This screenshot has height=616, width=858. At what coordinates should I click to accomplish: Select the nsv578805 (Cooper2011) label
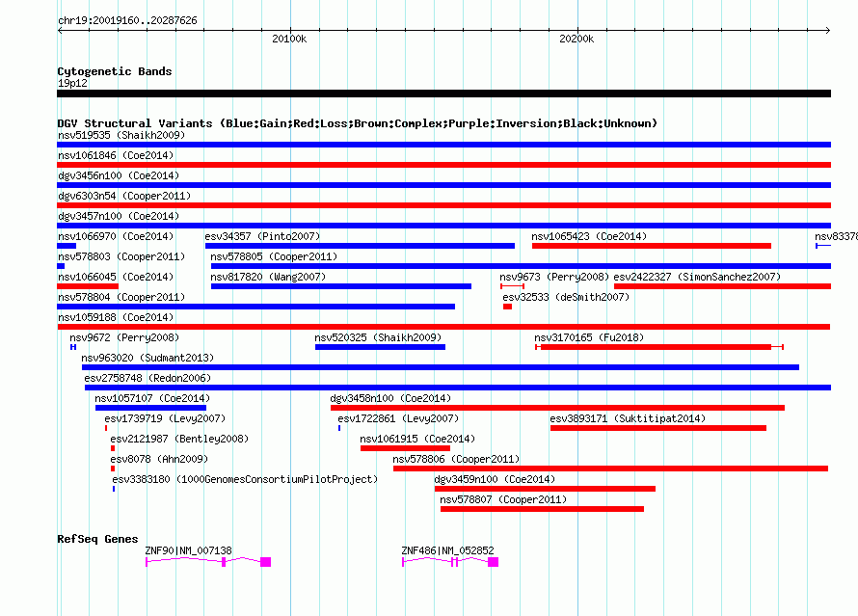click(x=274, y=256)
